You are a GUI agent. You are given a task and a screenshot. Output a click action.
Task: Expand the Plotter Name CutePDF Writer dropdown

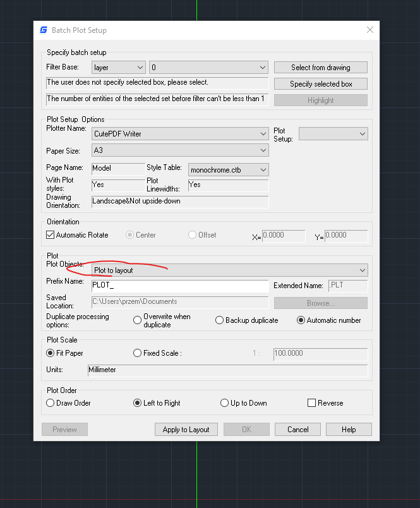(x=180, y=134)
